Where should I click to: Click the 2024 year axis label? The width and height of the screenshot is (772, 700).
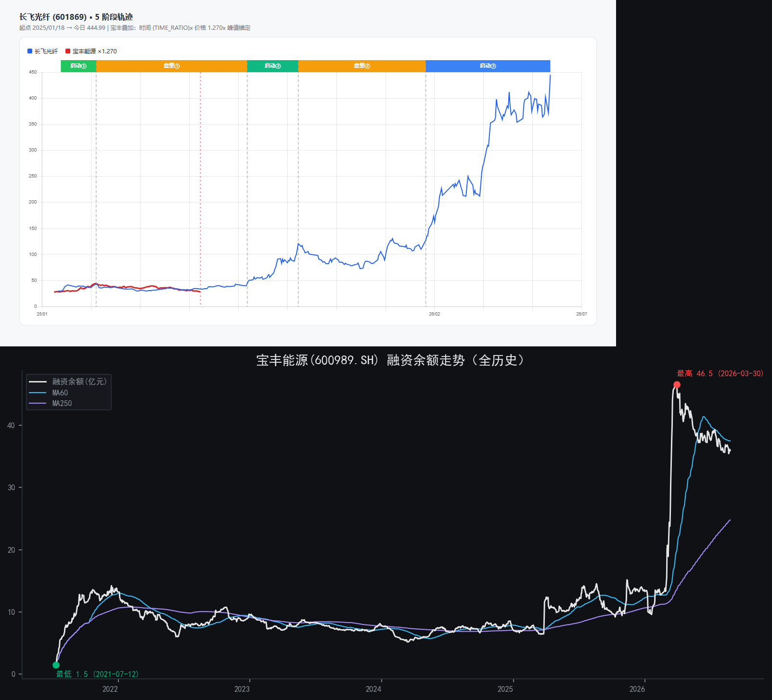[x=373, y=689]
